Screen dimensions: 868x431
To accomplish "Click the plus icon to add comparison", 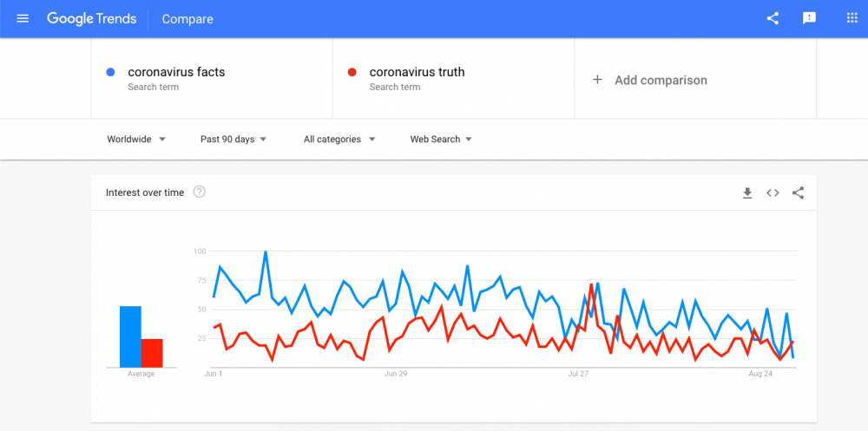I will coord(597,81).
